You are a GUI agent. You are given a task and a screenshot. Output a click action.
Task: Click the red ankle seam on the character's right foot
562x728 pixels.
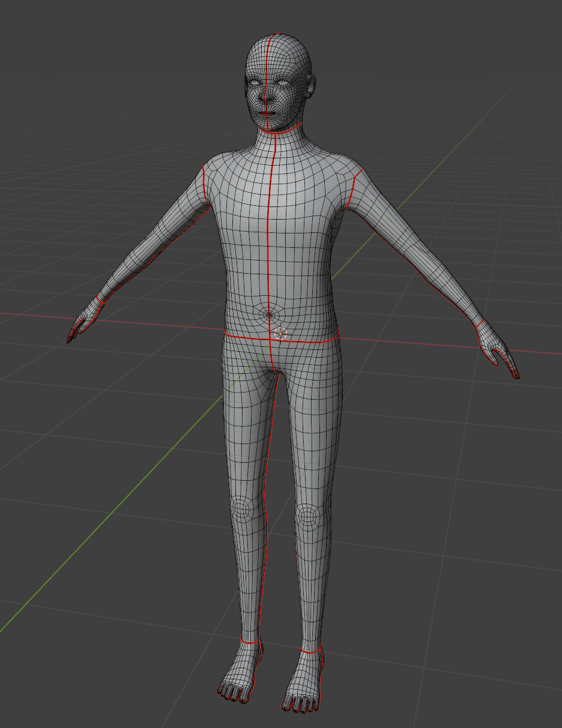[x=250, y=642]
